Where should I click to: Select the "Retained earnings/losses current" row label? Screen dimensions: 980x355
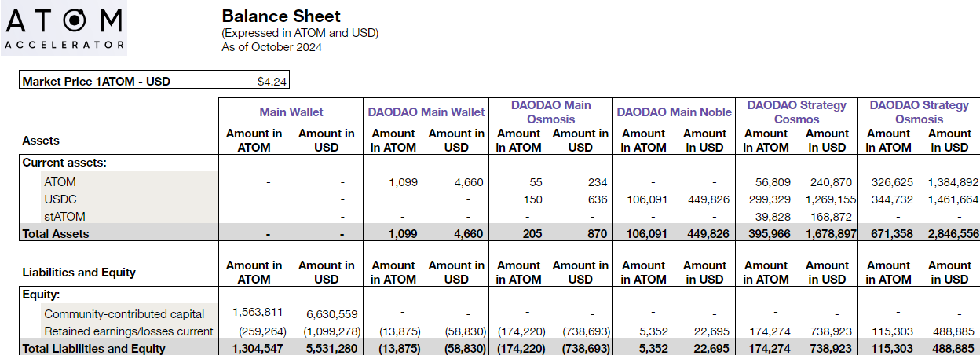(130, 331)
